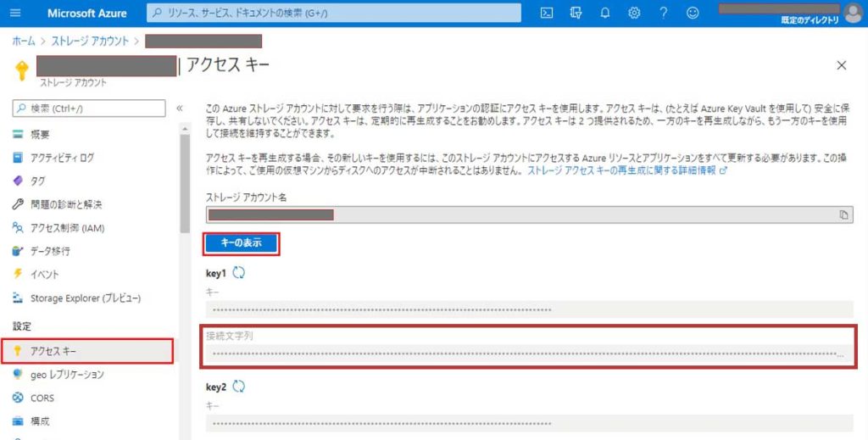868x440 pixels.
Task: Regenerate key1 with the rotate icon
Action: 238,273
